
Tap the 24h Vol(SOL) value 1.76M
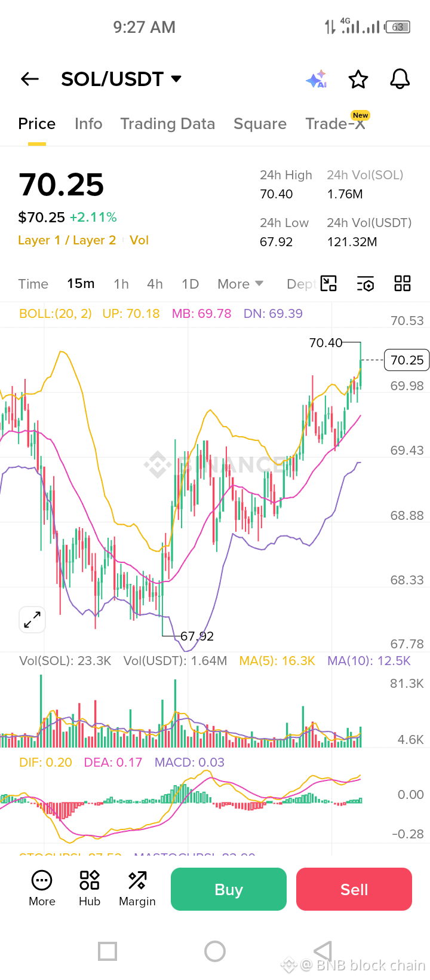point(345,194)
